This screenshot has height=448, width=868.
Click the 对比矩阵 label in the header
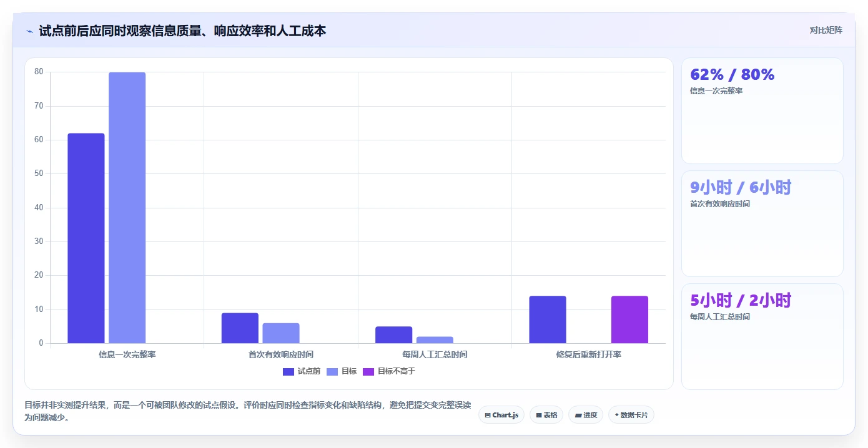[x=826, y=30]
